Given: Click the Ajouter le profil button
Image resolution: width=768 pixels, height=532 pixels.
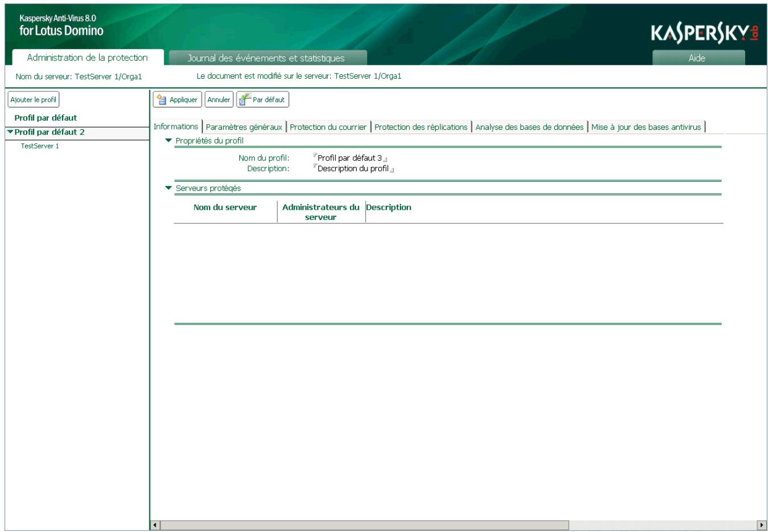Looking at the screenshot, I should click(34, 100).
